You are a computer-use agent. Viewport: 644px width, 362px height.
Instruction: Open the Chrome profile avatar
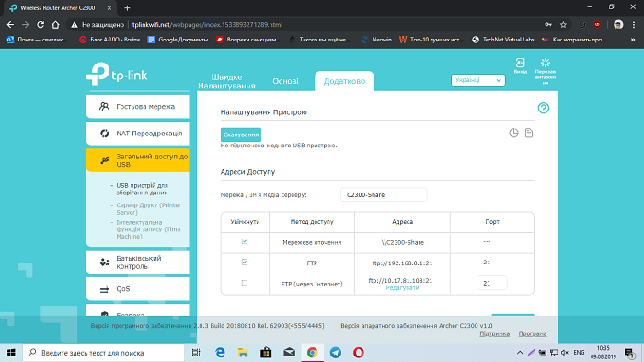(618, 25)
